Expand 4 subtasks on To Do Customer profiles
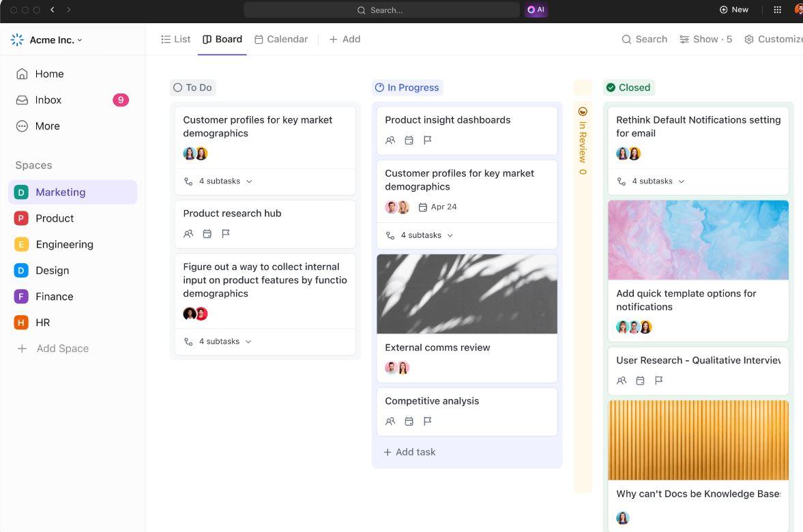Image resolution: width=803 pixels, height=532 pixels. [x=219, y=181]
